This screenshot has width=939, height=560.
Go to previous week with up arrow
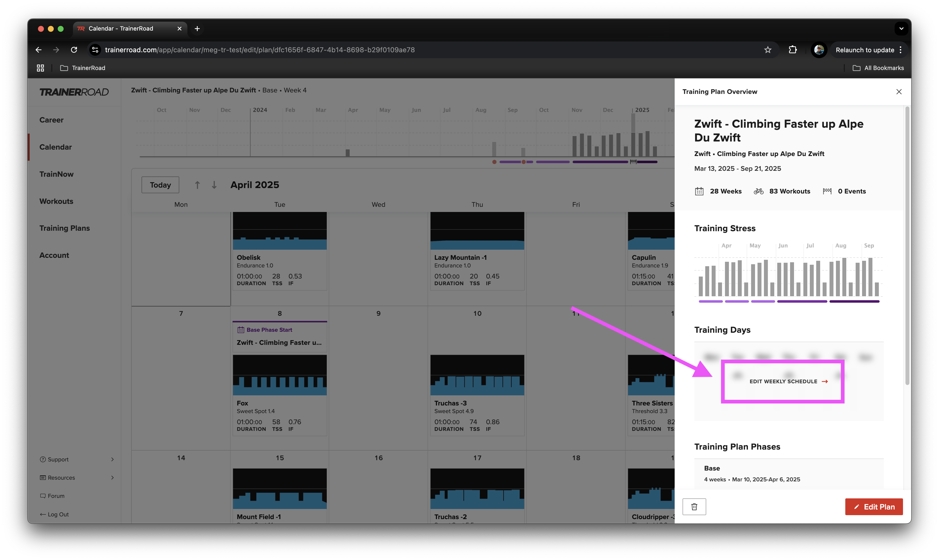tap(197, 185)
